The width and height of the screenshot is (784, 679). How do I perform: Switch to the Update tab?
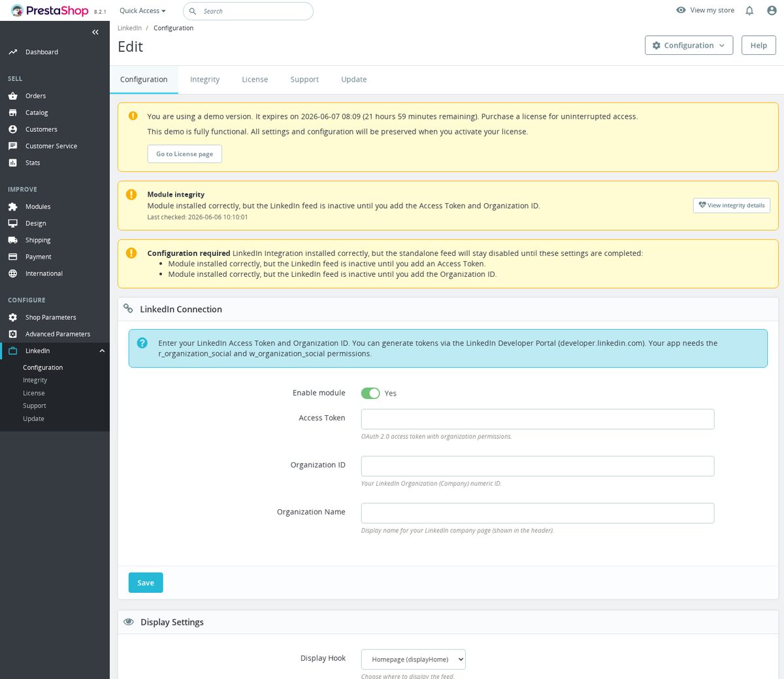[354, 80]
